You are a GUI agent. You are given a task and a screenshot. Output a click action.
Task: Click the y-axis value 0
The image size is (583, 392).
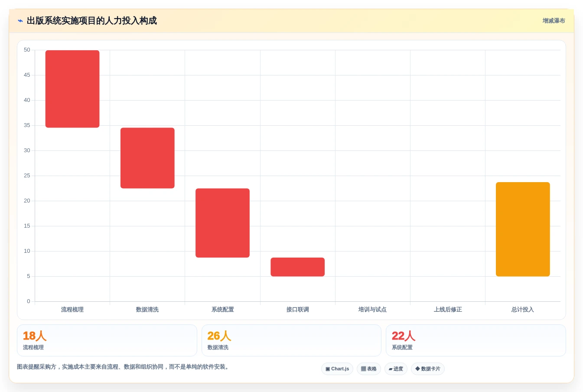point(29,301)
